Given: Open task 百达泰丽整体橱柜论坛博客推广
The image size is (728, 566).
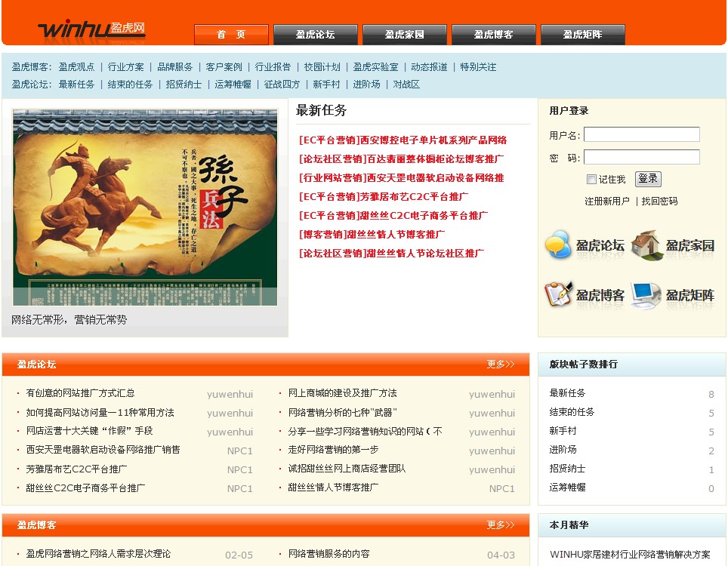Looking at the screenshot, I should (x=401, y=159).
